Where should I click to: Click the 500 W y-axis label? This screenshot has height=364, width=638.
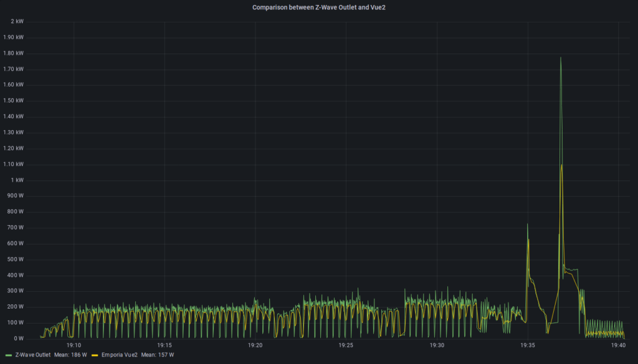[x=16, y=259]
